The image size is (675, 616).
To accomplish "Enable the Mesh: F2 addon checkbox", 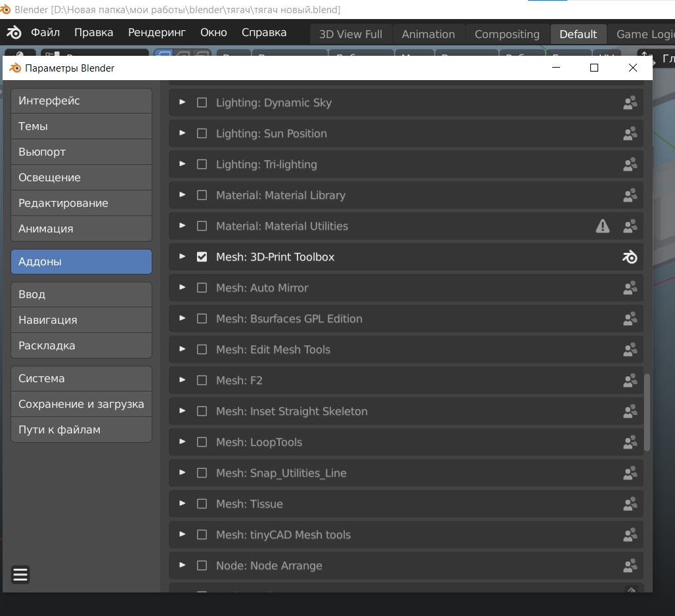I will (202, 380).
